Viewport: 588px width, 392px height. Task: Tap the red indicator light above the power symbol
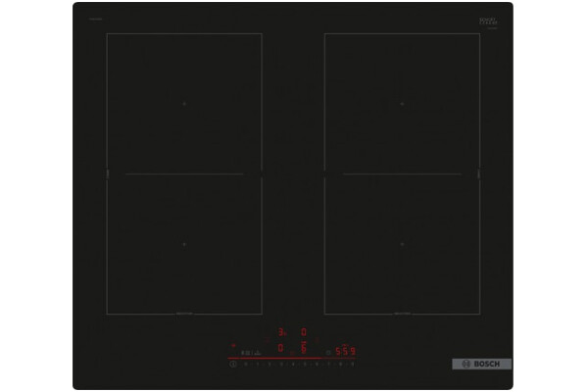tap(233, 346)
